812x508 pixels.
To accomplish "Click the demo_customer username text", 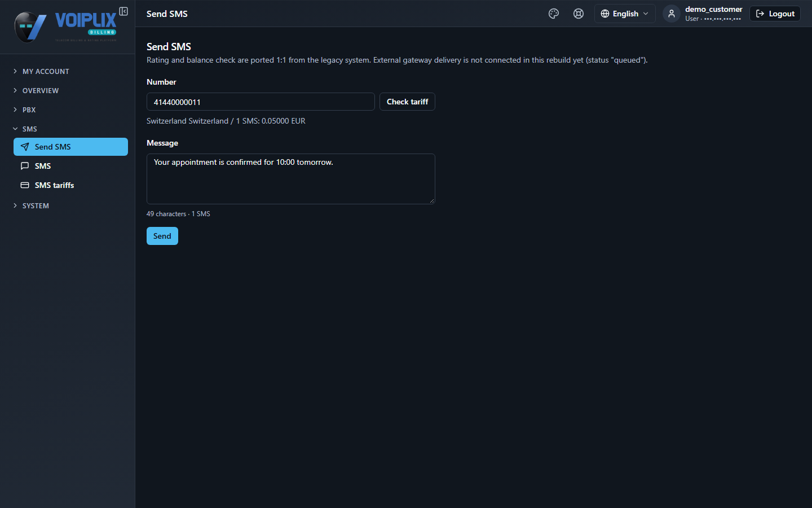I will pyautogui.click(x=714, y=9).
